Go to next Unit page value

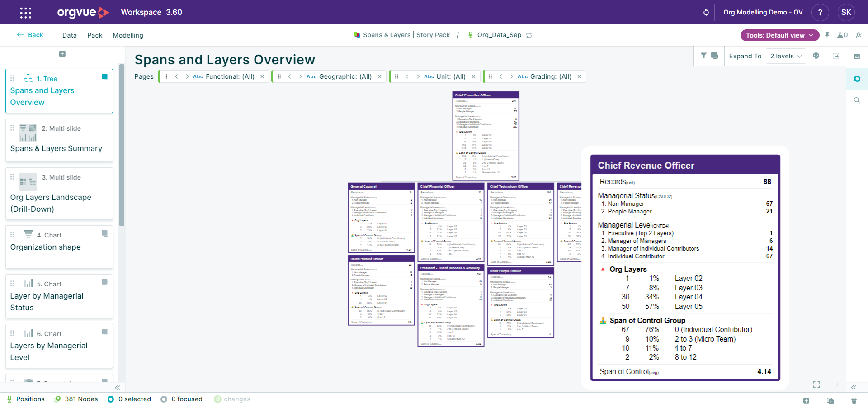(x=418, y=76)
